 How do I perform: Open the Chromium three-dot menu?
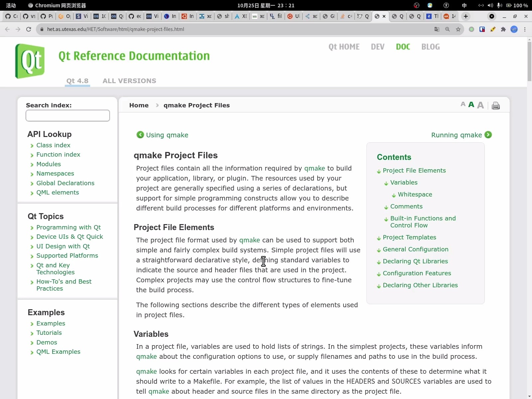click(525, 29)
